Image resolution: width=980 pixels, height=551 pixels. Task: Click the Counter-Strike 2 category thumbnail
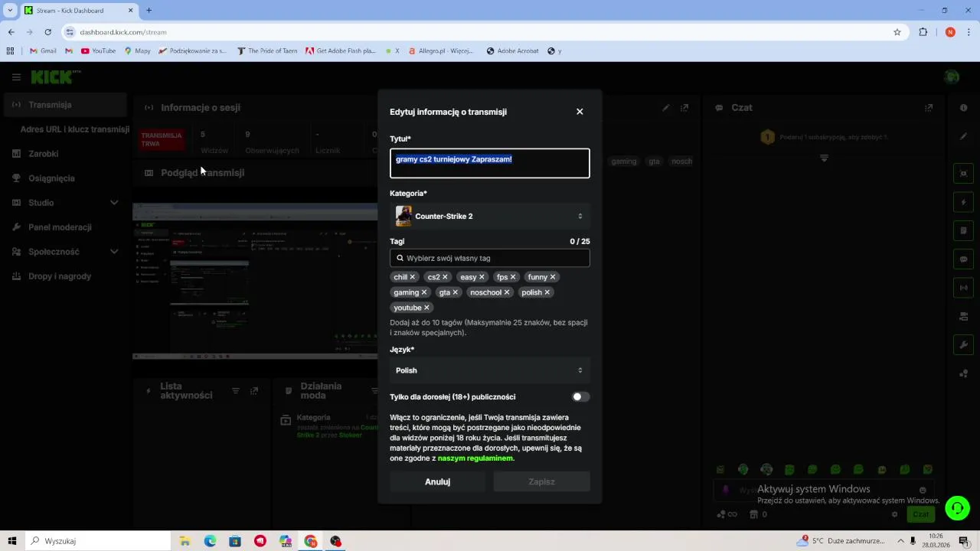(x=403, y=217)
